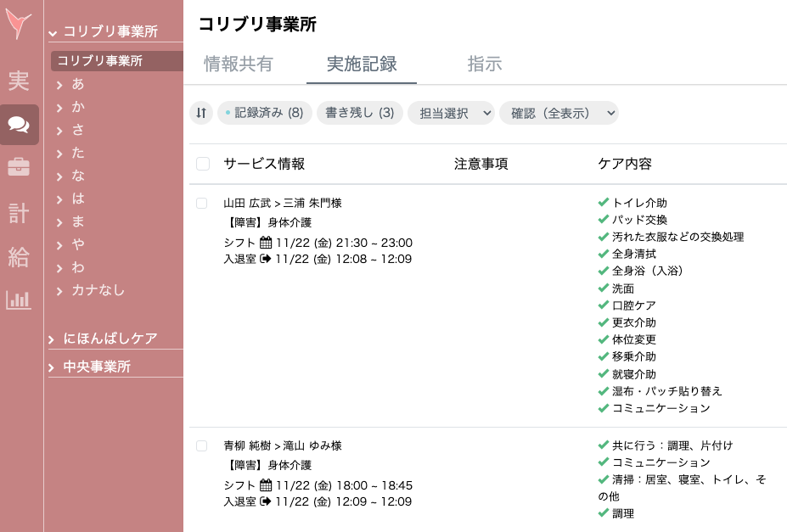Select the 計 sidebar icon
The height and width of the screenshot is (532, 787).
point(19,213)
